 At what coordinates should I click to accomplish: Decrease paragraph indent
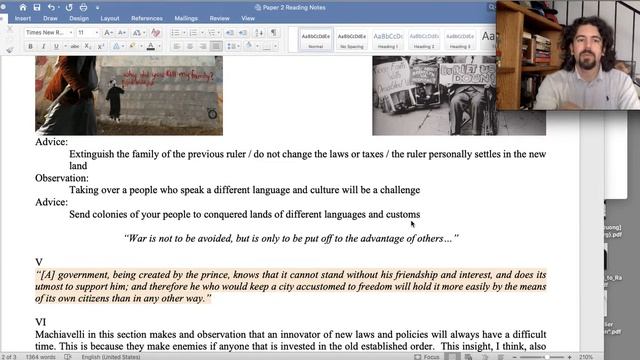click(230, 32)
